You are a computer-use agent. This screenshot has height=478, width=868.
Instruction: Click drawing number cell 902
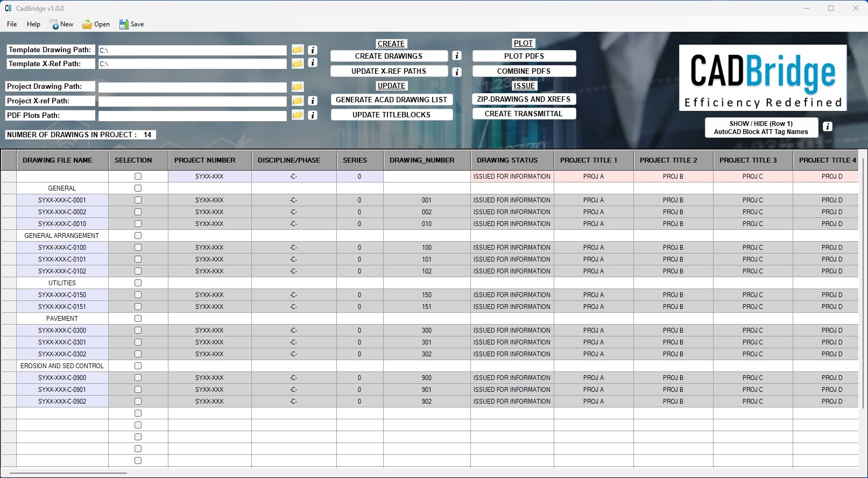coord(427,402)
